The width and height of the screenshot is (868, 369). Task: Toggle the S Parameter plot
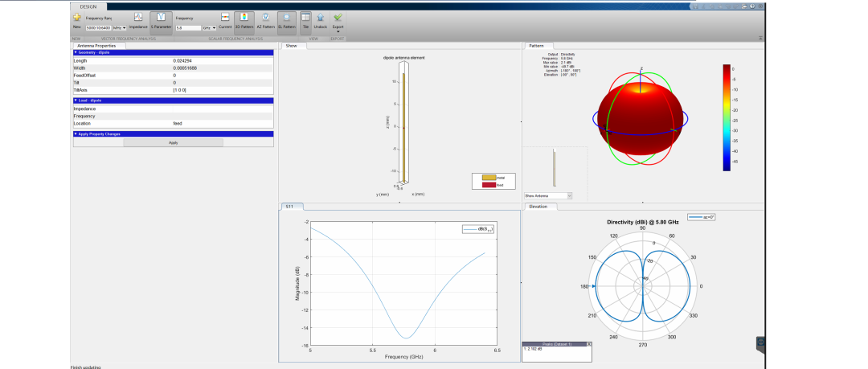tap(162, 19)
